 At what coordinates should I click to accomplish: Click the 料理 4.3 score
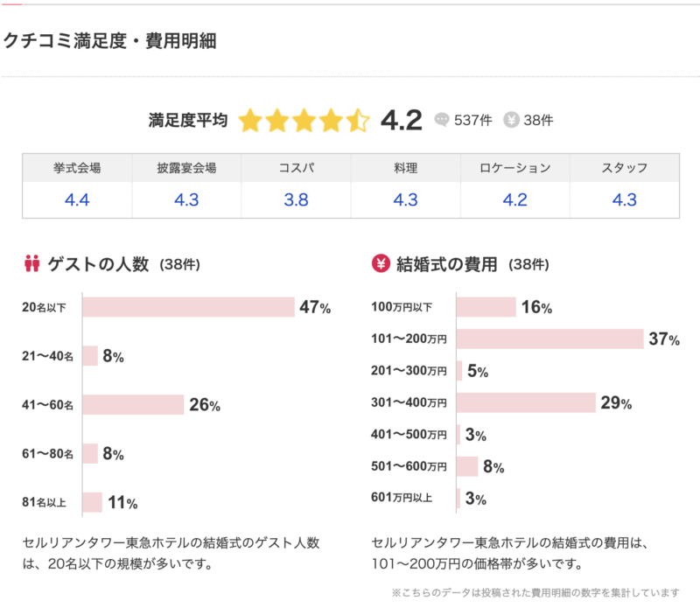tap(405, 200)
